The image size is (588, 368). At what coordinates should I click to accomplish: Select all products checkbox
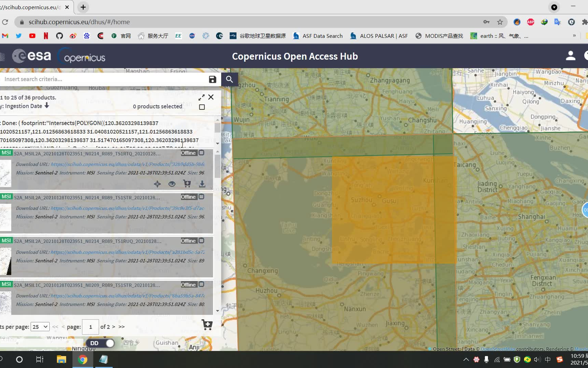pos(202,107)
